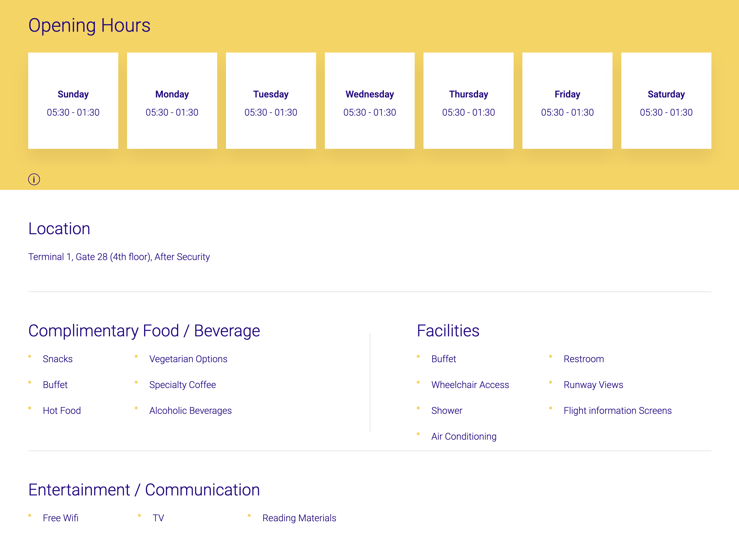Viewport: 739px width, 560px height.
Task: Click the Terminal 1, Gate 28 location text
Action: click(119, 257)
